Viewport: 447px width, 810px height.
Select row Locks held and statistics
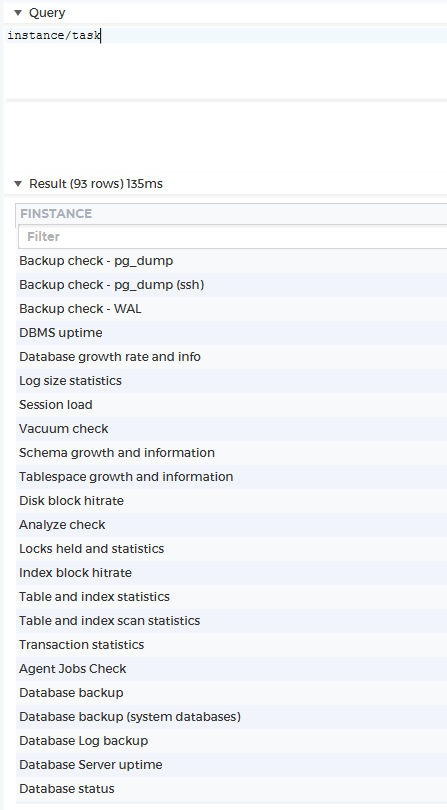tap(232, 549)
